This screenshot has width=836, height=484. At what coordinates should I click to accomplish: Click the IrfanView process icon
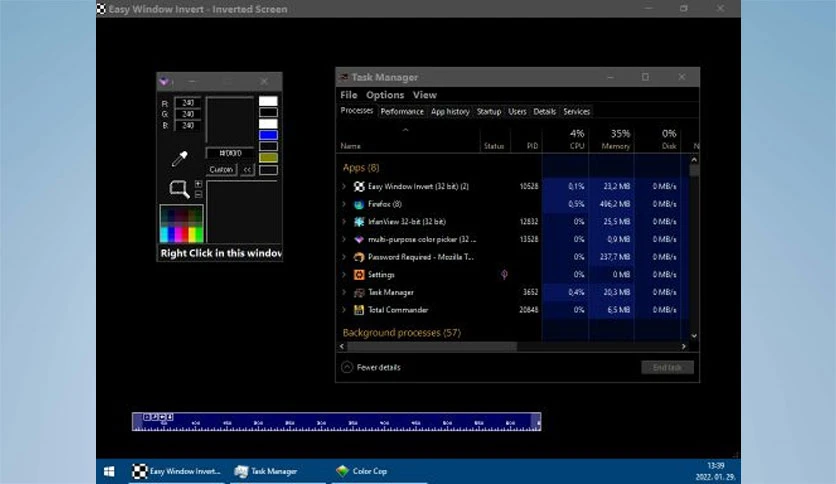(x=359, y=222)
